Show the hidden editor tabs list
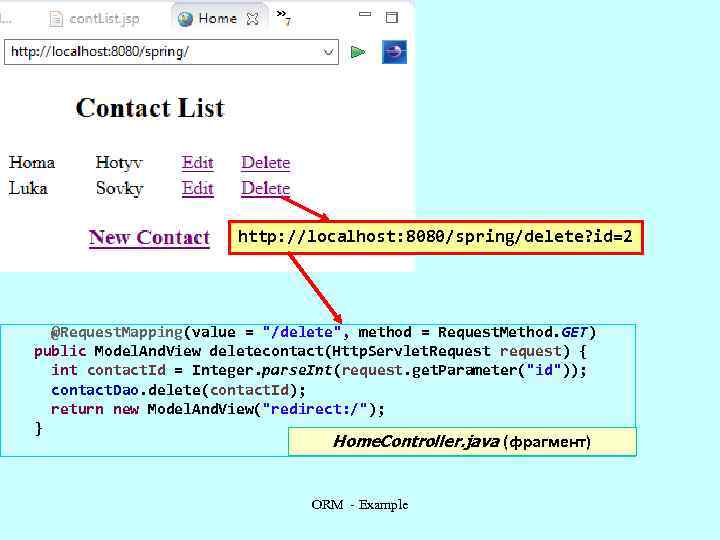The image size is (720, 540). pos(284,17)
